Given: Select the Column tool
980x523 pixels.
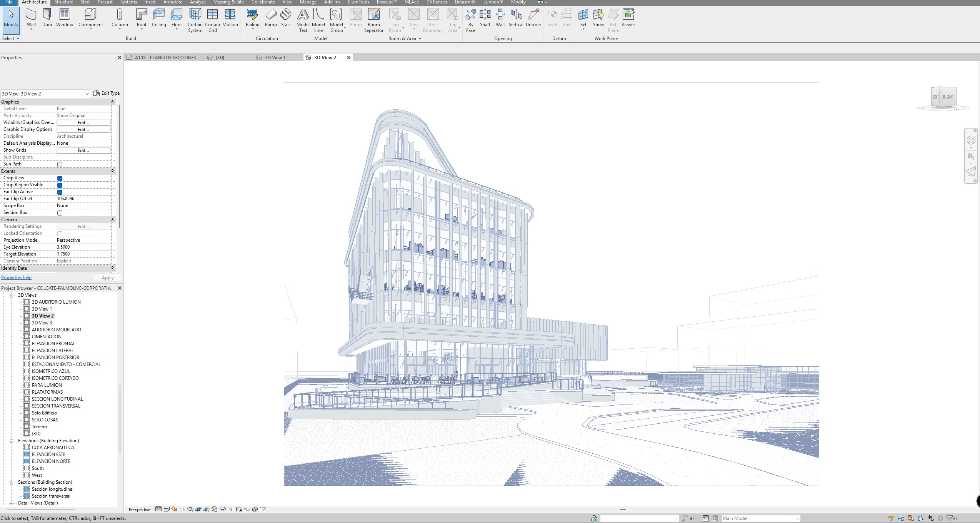Looking at the screenshot, I should tap(120, 18).
